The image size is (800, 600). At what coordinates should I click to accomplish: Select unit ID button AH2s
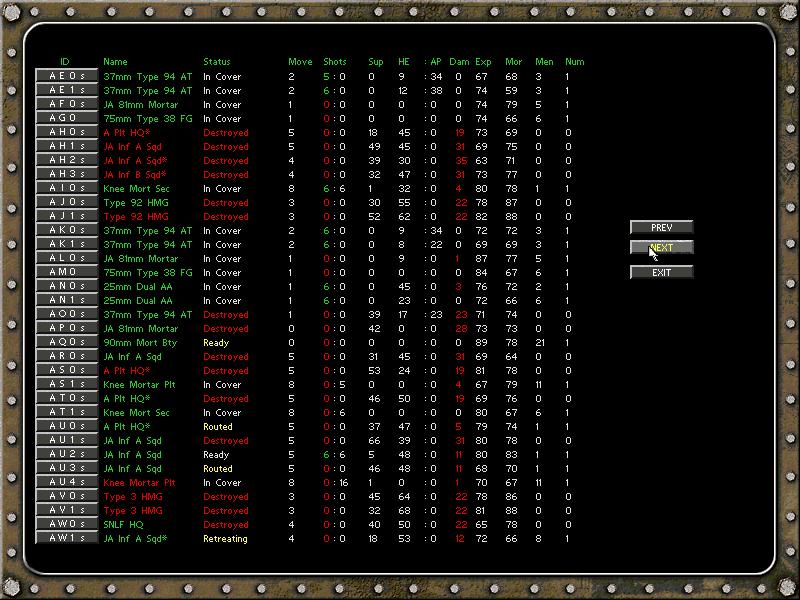(x=66, y=160)
